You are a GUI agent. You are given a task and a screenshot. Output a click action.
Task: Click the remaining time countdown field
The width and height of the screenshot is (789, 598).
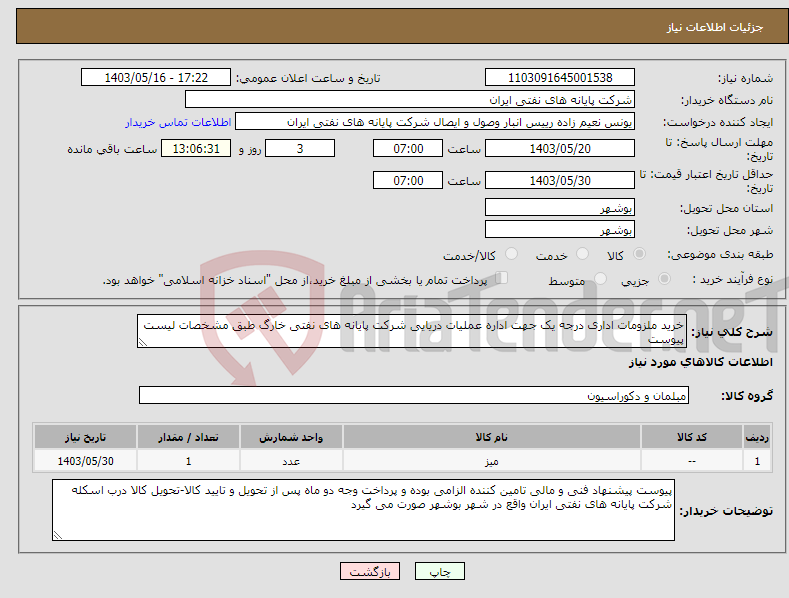point(196,148)
